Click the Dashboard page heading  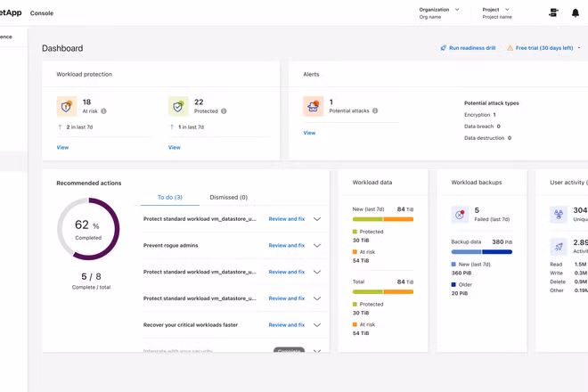pos(62,48)
